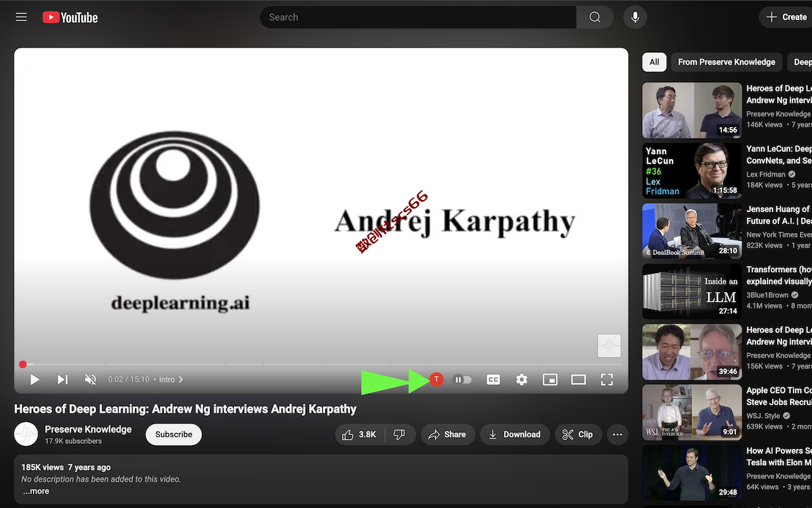Enter full screen mode

[x=607, y=380]
